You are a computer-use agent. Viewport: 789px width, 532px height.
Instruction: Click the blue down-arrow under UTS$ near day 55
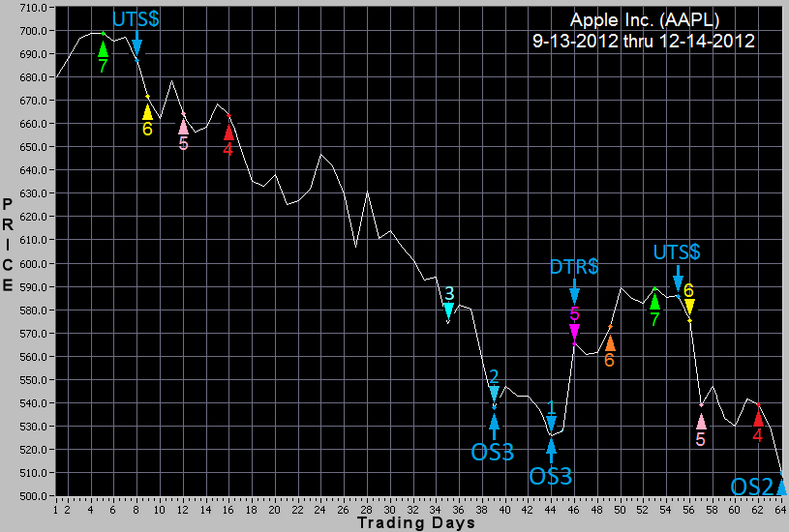(x=678, y=278)
